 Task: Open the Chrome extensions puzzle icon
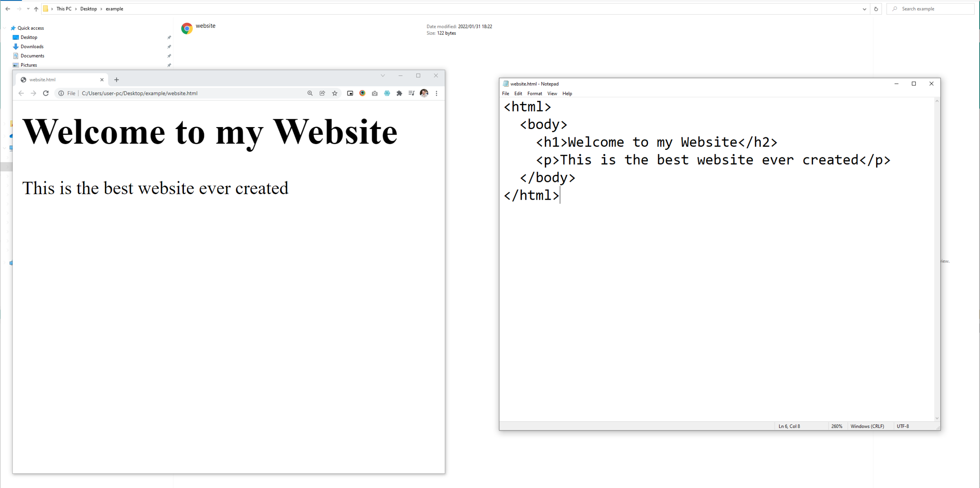(399, 93)
